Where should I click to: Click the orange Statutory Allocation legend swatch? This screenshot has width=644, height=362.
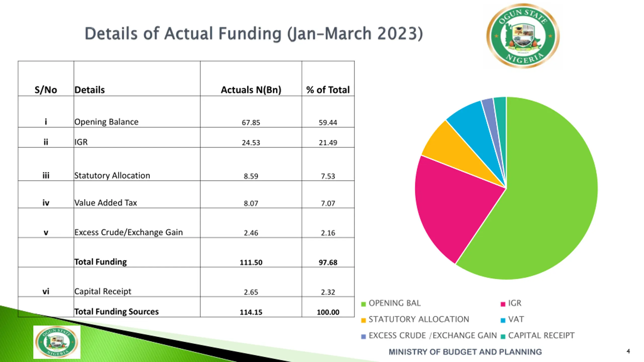click(x=363, y=320)
